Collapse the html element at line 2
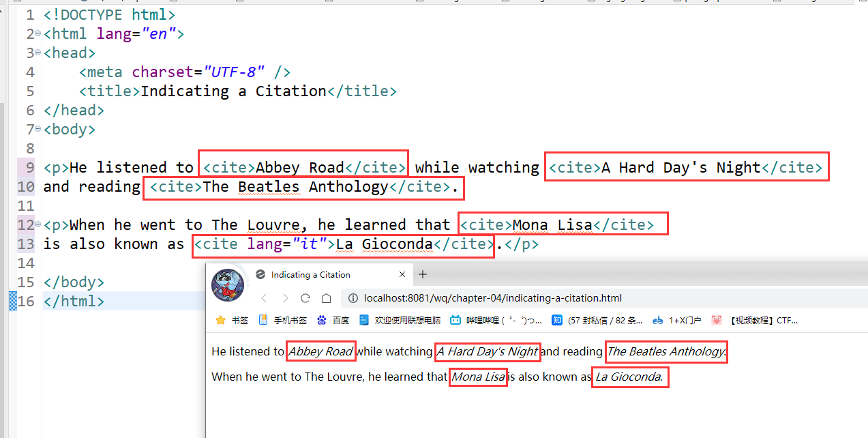Screen dimensions: 868x438 pos(38,33)
